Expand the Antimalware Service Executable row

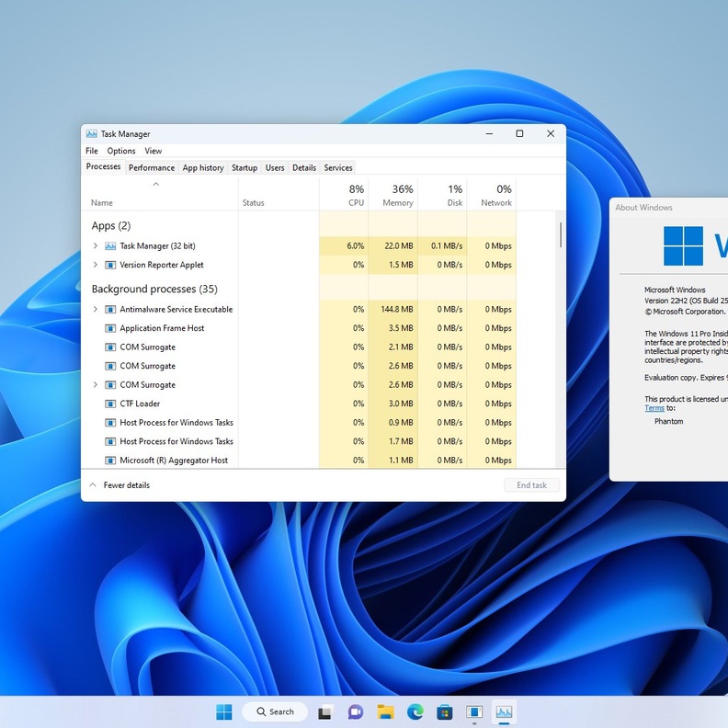tap(96, 310)
